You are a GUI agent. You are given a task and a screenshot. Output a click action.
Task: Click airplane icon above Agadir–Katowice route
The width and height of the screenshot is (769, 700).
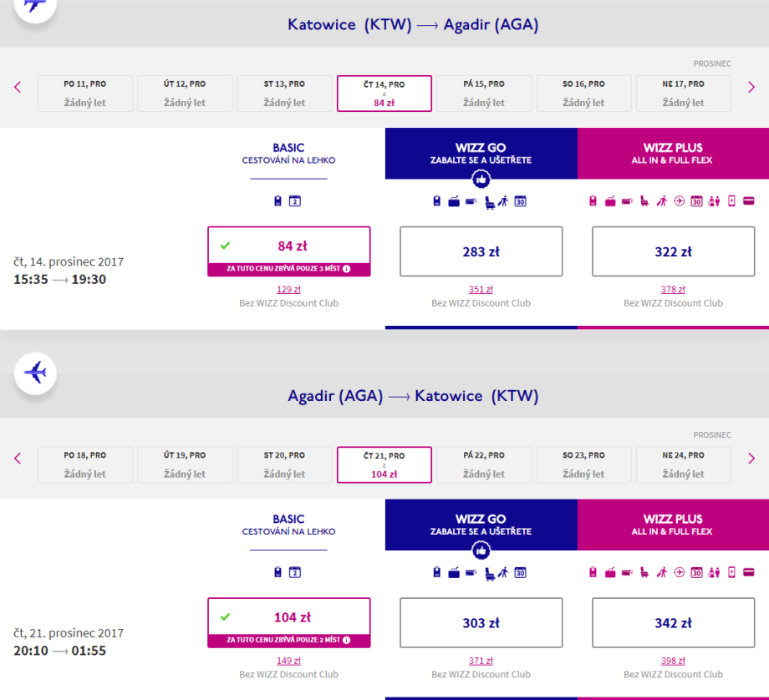(x=35, y=372)
